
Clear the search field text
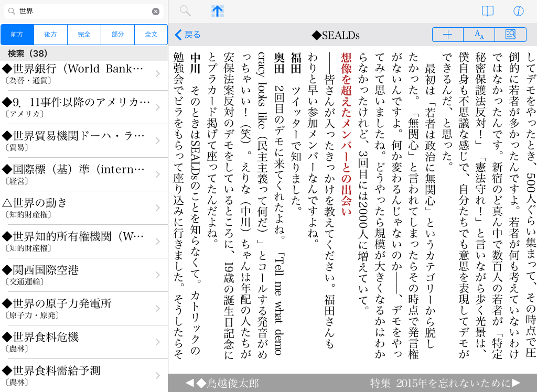click(156, 12)
